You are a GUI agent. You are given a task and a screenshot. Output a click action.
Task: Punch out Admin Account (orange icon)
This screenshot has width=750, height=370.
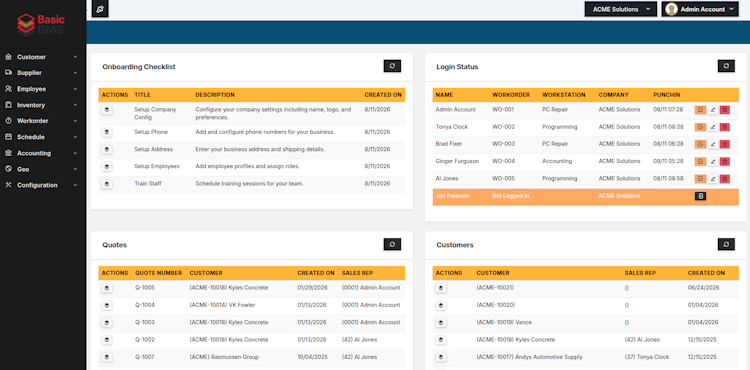pos(700,110)
